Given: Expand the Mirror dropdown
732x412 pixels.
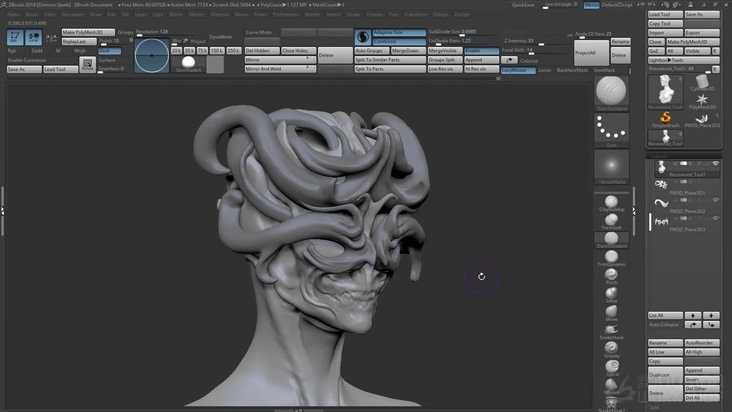Looking at the screenshot, I should [x=280, y=59].
